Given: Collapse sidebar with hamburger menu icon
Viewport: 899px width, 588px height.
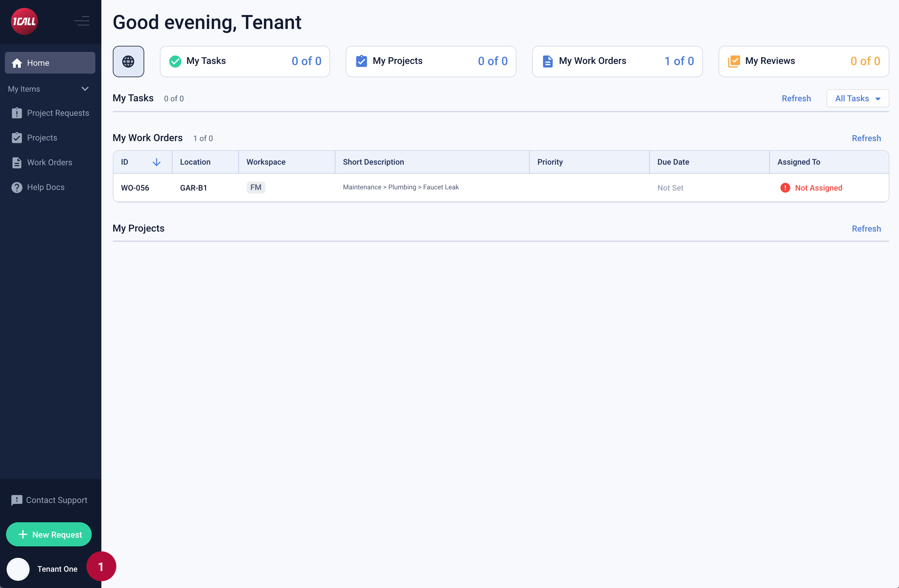Looking at the screenshot, I should [82, 21].
